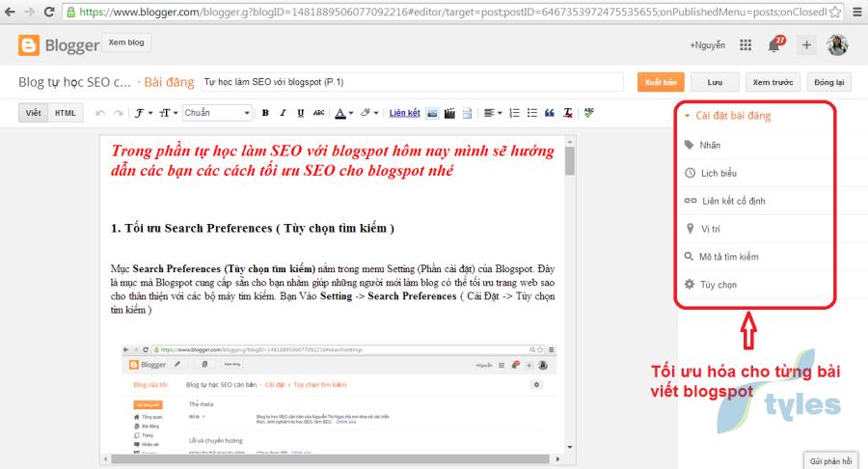Click the Tối ưu Search Preferences heading
The width and height of the screenshot is (868, 469).
click(253, 228)
